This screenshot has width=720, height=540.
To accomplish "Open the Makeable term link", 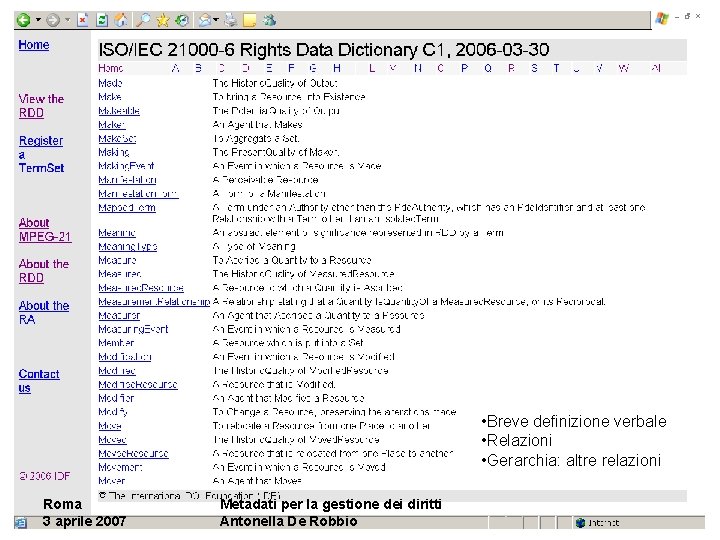I will (x=119, y=111).
